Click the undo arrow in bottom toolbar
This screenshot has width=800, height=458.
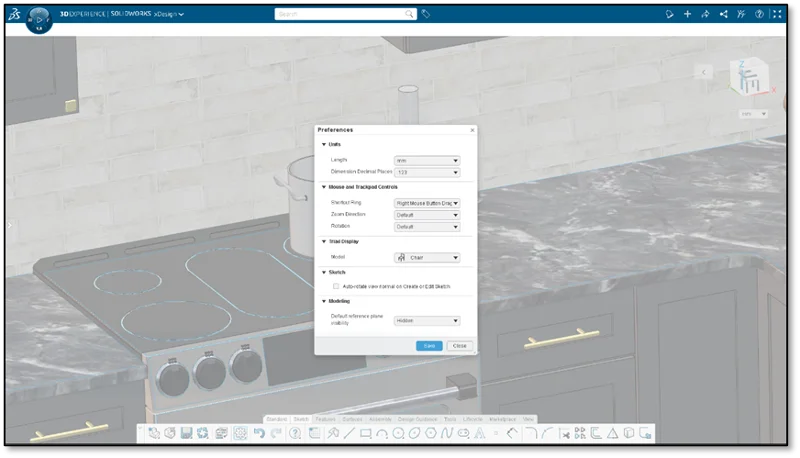point(259,433)
